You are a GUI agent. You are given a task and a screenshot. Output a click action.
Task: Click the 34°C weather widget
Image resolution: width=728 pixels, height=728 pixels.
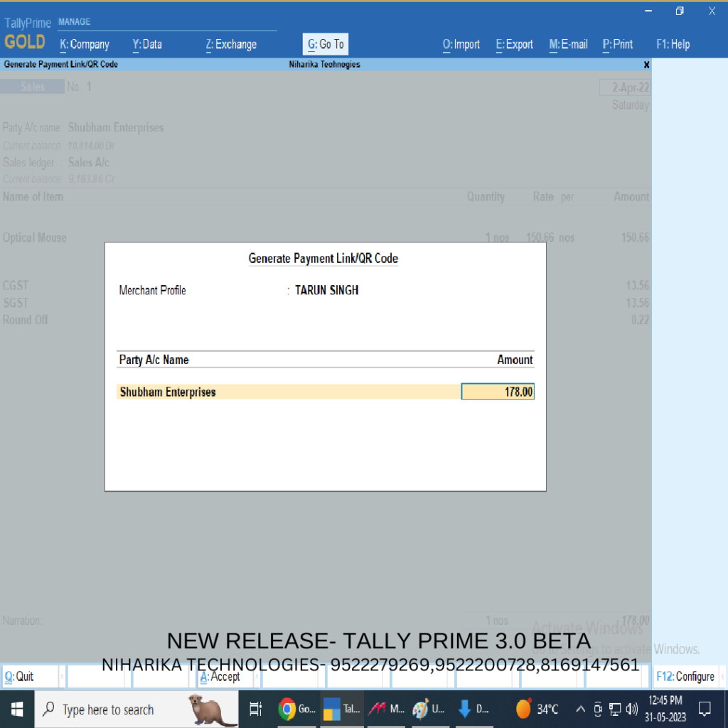coord(537,709)
